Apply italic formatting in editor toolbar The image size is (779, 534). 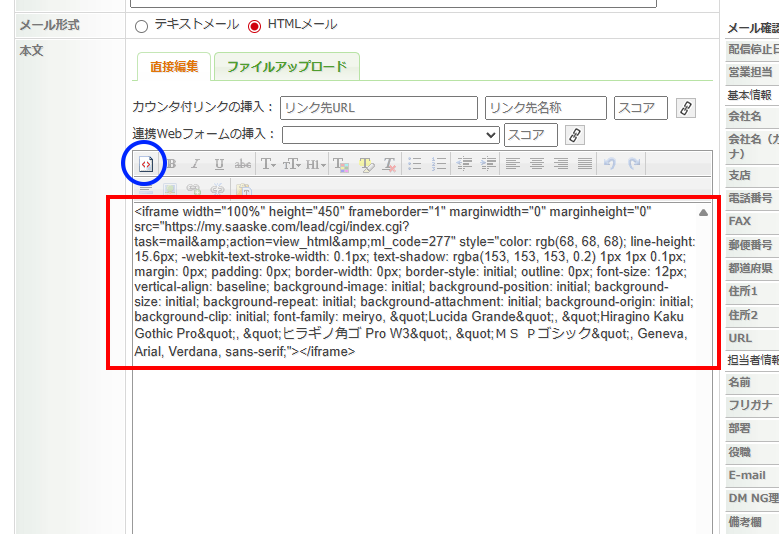coord(195,164)
